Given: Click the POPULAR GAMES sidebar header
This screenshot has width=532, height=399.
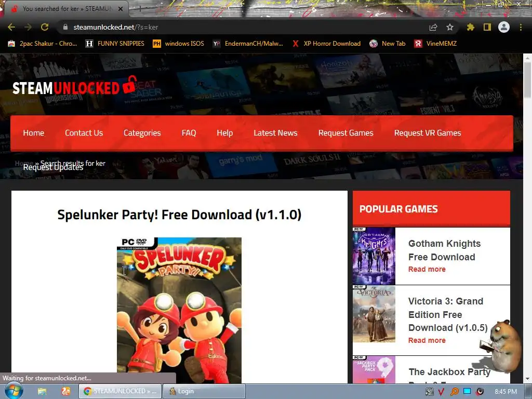Looking at the screenshot, I should click(x=431, y=209).
